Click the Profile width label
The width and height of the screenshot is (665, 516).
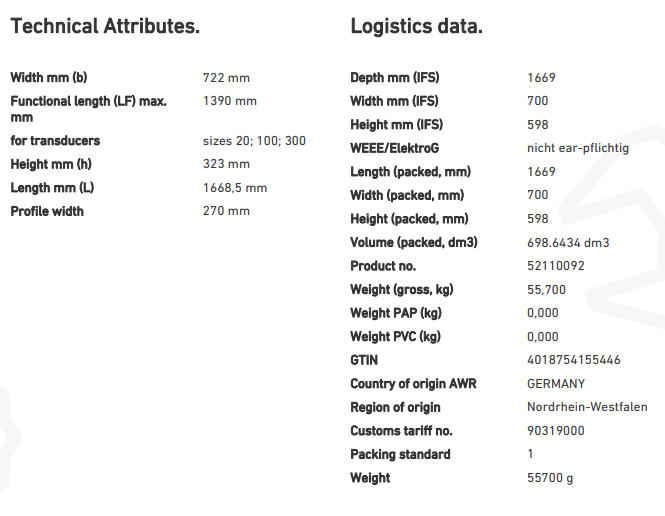47,211
